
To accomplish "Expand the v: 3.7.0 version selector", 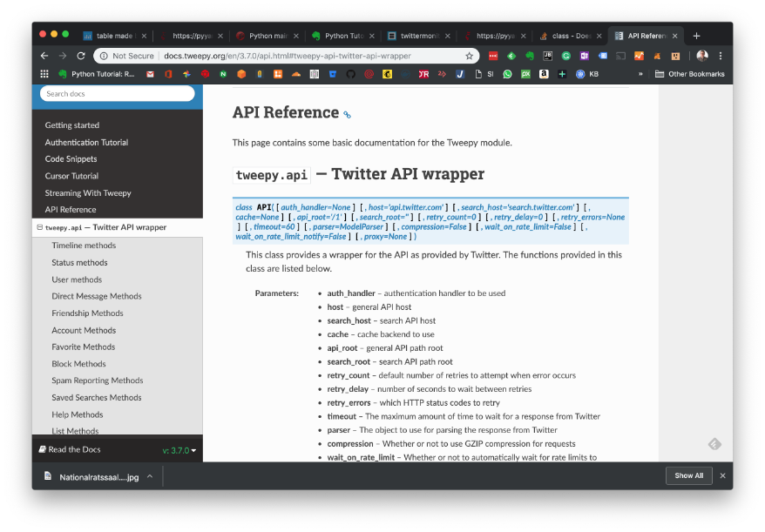I will coord(179,450).
